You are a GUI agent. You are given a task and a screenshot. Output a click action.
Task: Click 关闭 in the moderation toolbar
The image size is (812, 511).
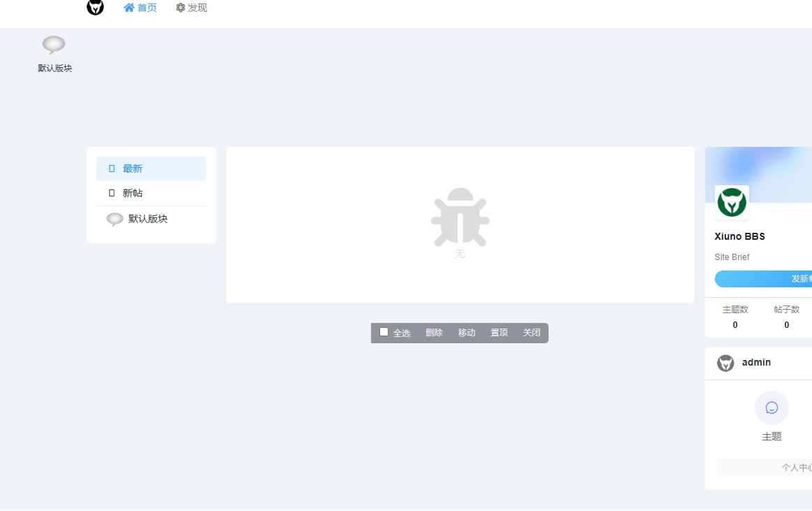[x=532, y=333]
